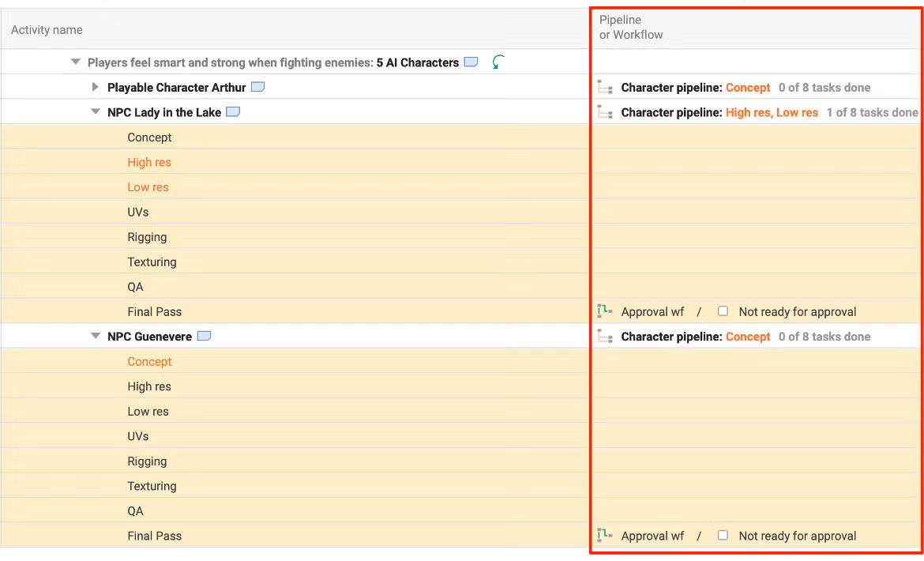Click Approval wf in Lady in the Lake Final Pass row
The image size is (924, 561).
[x=653, y=312]
